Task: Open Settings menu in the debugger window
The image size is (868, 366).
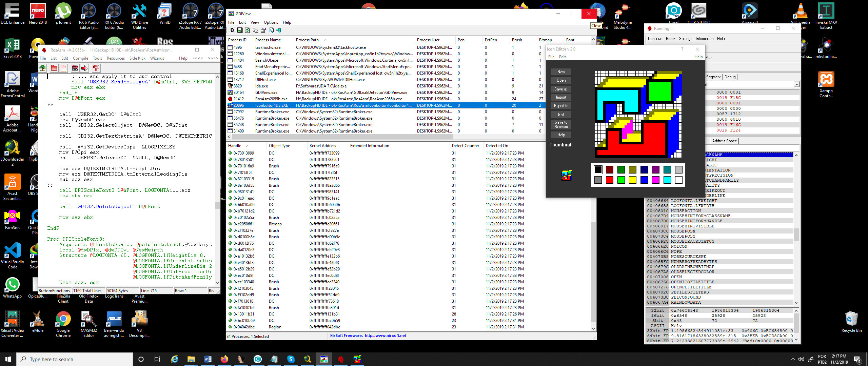Action: [686, 39]
